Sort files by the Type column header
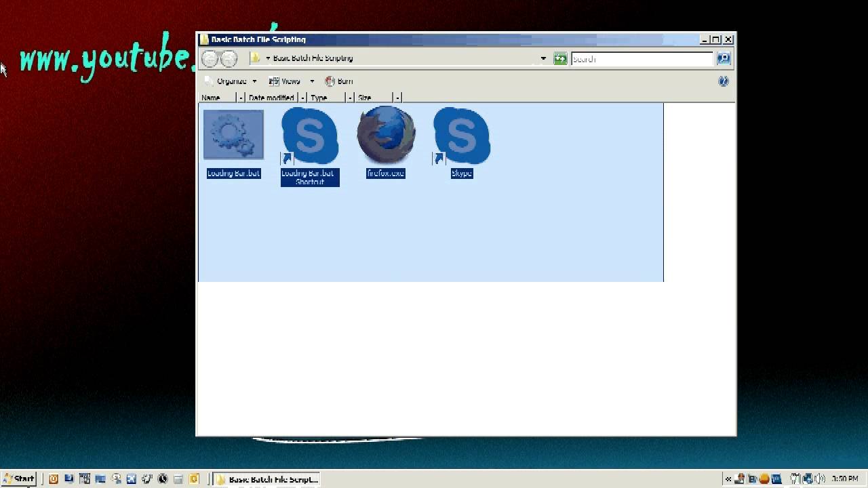This screenshot has width=868, height=488. 319,98
